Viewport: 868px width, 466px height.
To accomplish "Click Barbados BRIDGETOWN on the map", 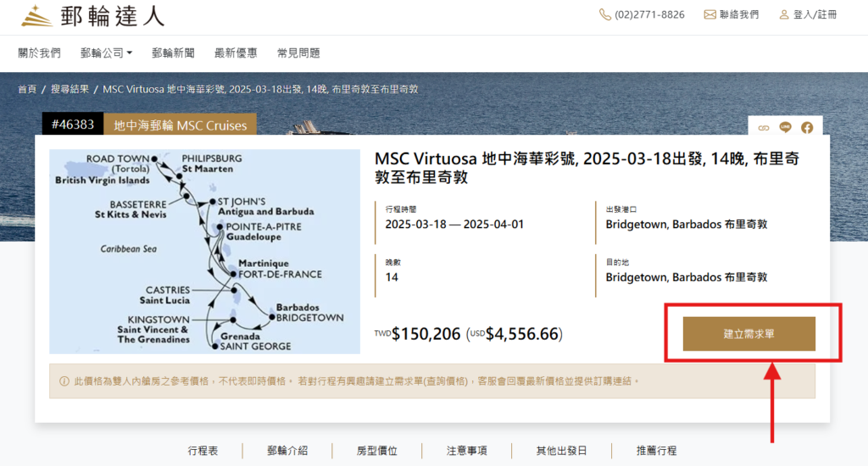I will [309, 312].
